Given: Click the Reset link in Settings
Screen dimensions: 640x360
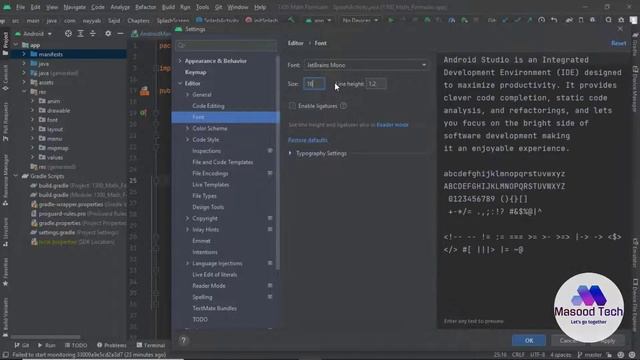Looking at the screenshot, I should coord(618,43).
